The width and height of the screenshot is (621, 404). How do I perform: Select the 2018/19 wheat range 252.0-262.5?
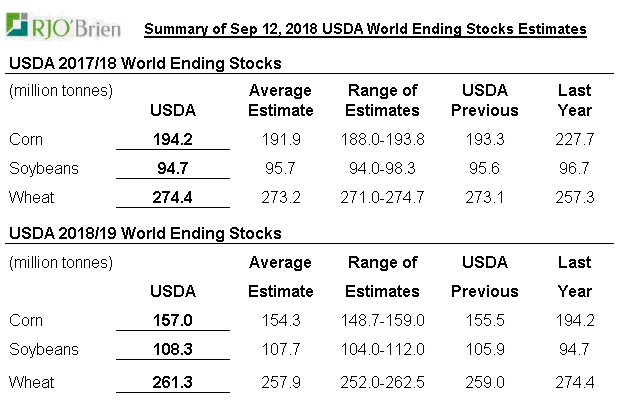coord(384,383)
